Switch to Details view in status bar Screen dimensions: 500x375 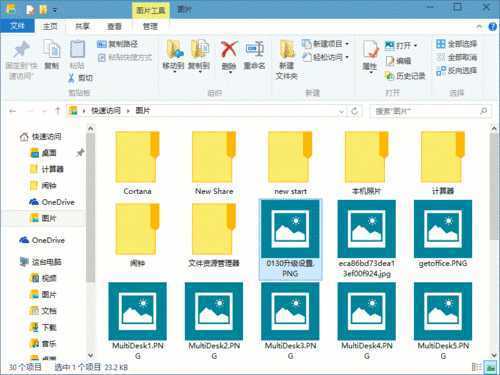click(477, 367)
